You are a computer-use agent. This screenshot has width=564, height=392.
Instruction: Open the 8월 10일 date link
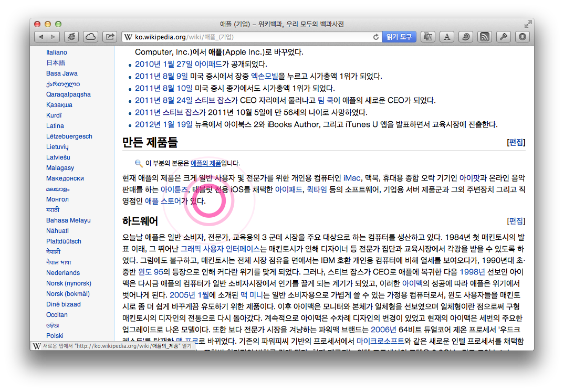click(177, 88)
